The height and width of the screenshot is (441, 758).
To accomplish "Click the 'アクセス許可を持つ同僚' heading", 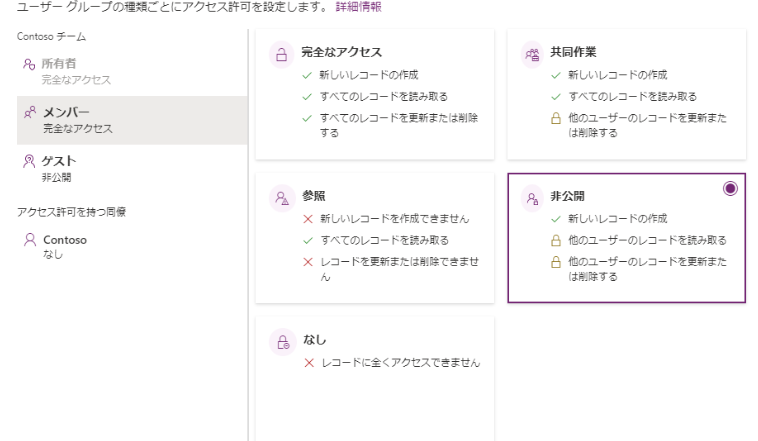I will coord(72,212).
